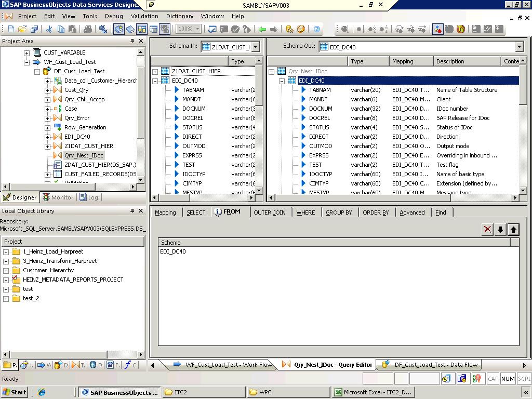Switch to the SELECT tab
This screenshot has width=532, height=399.
196,212
